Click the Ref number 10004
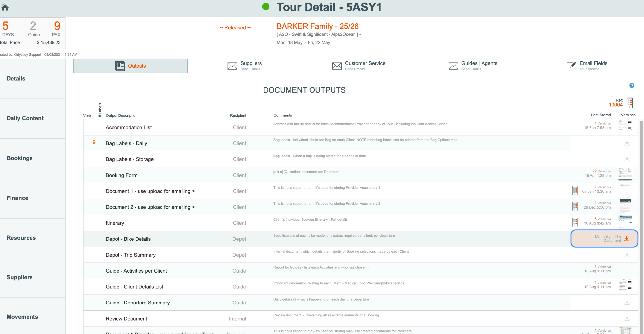644x334 pixels. [x=615, y=105]
